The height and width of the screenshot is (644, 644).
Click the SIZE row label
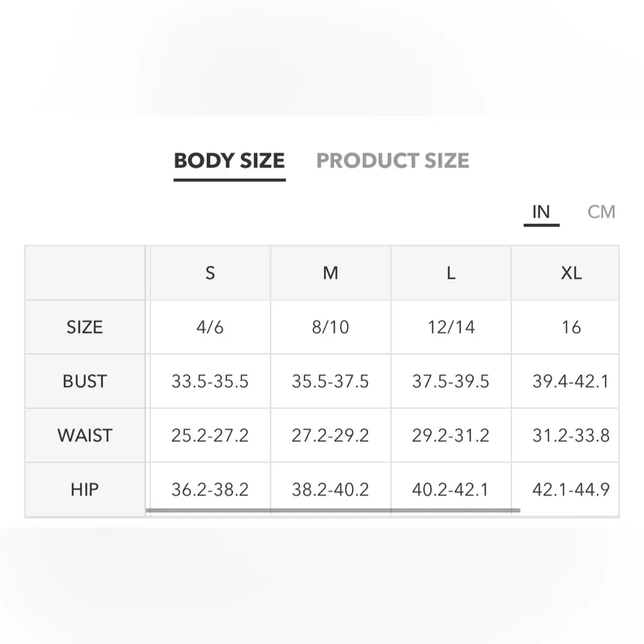click(84, 327)
